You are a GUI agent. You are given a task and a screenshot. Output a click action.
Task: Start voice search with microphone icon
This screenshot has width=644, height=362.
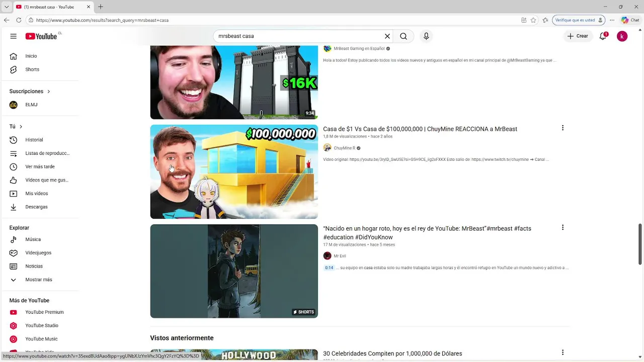point(426,36)
